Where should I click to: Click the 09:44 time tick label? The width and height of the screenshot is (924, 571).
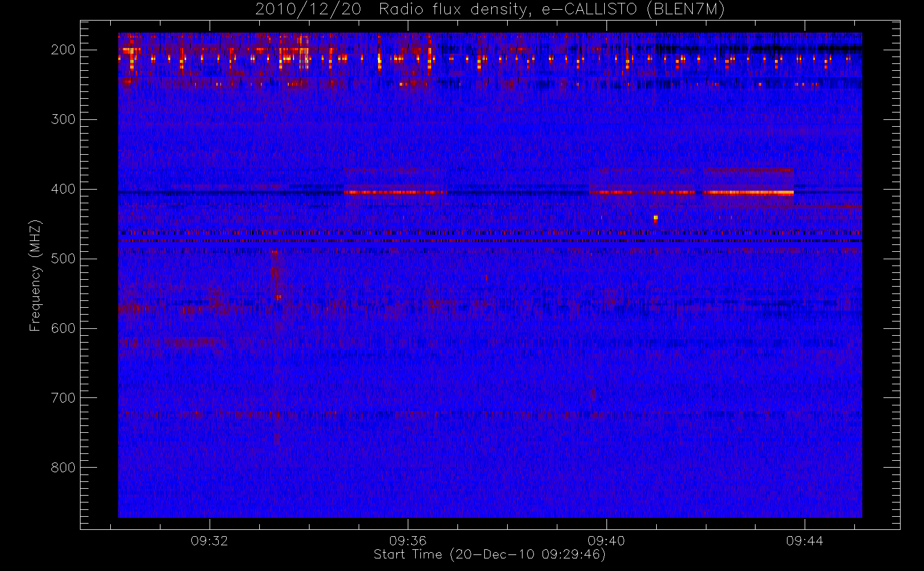[x=805, y=541]
